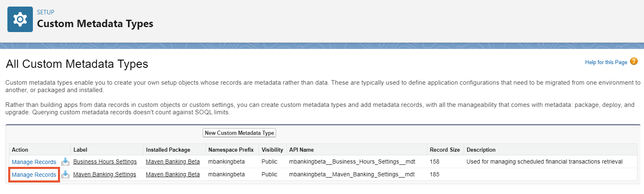
Task: Open the Business Hours Settings label link
Action: click(x=105, y=162)
